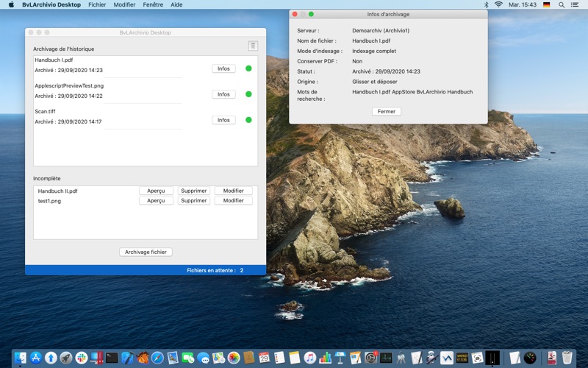Open FaceTime from the Dock

(x=188, y=358)
